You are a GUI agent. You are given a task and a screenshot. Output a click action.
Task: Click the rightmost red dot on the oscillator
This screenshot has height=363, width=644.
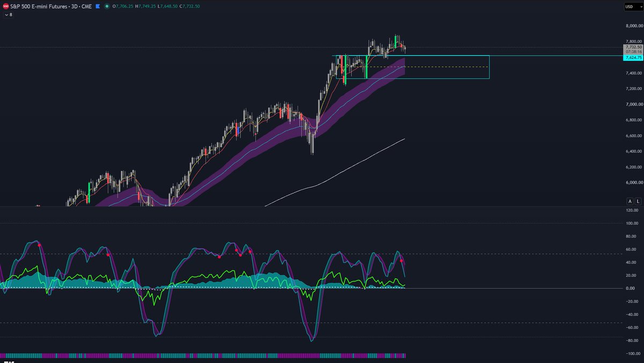point(401,260)
